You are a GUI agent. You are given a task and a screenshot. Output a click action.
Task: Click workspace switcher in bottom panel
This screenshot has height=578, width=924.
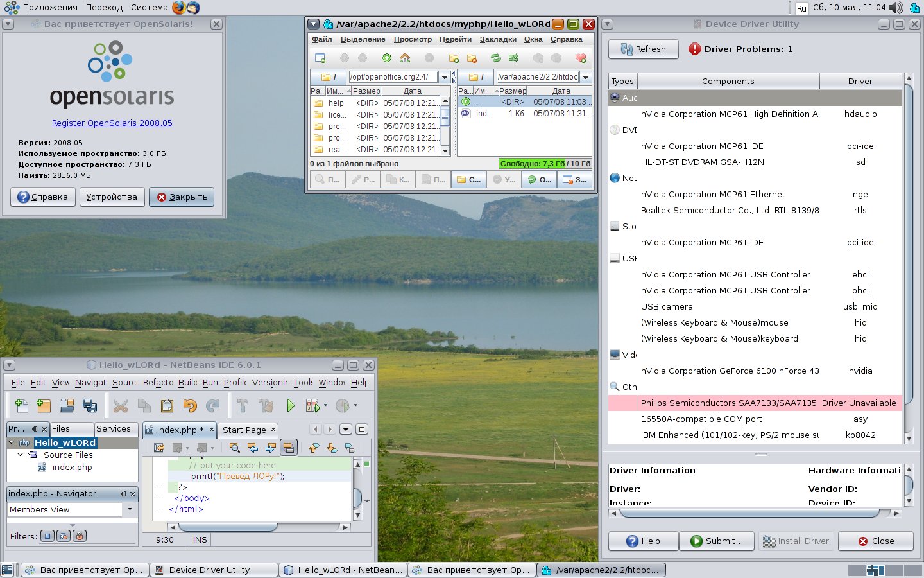coord(885,570)
